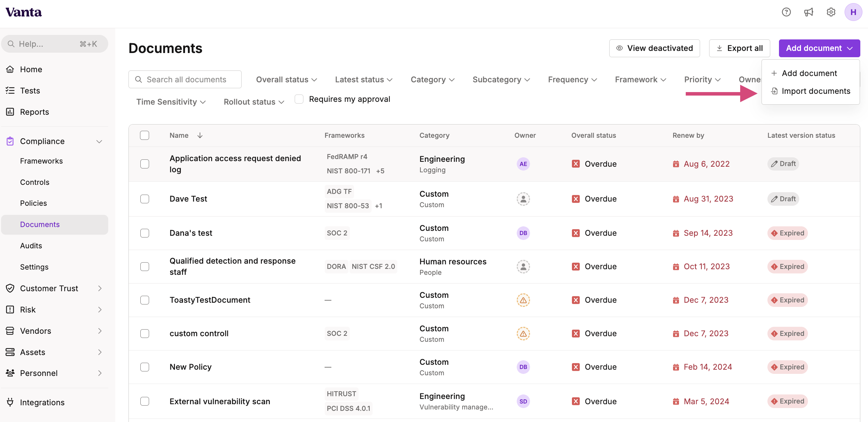Screen dimensions: 868x422
Task: Click the Search all documents field
Action: (185, 80)
